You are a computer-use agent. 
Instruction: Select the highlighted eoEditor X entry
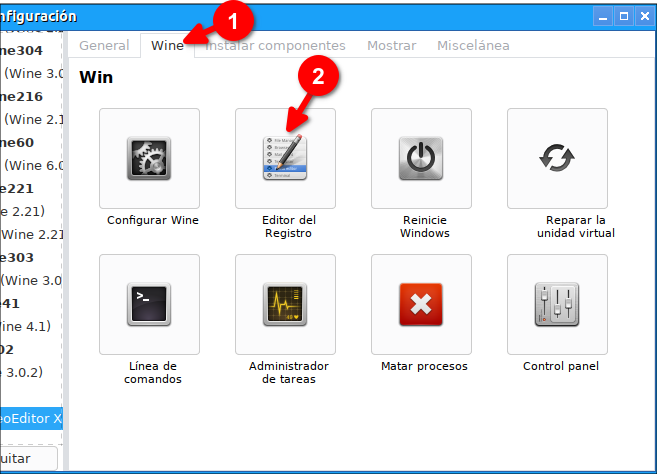coord(31,418)
